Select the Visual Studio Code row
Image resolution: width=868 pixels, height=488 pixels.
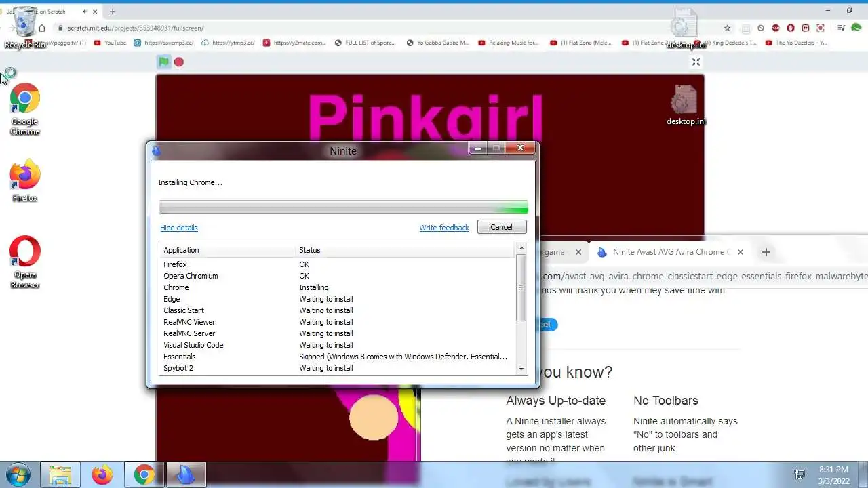[337, 345]
